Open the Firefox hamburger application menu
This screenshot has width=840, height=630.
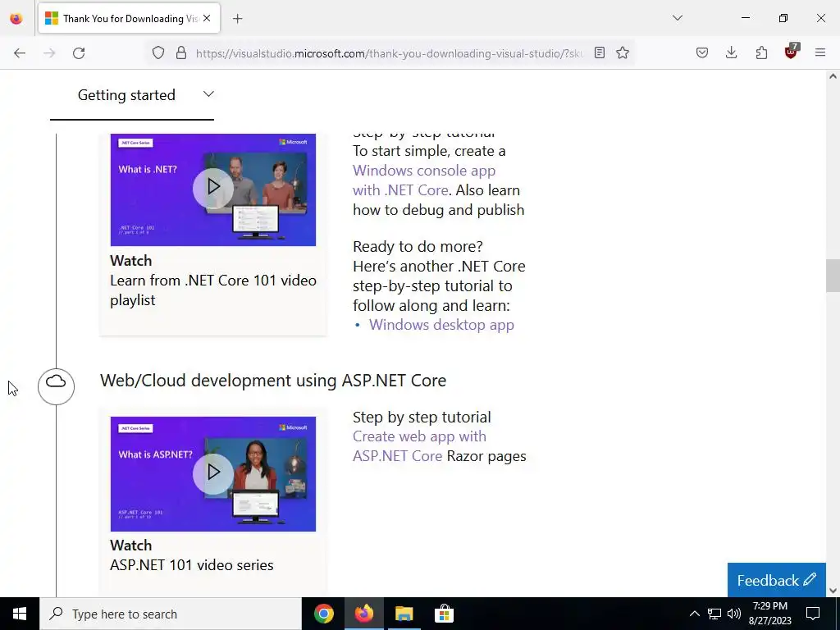click(x=820, y=53)
